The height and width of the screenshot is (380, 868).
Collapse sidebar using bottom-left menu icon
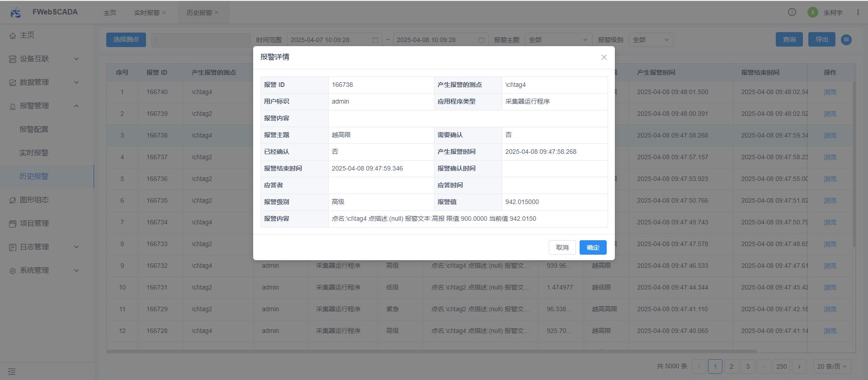pyautogui.click(x=12, y=371)
